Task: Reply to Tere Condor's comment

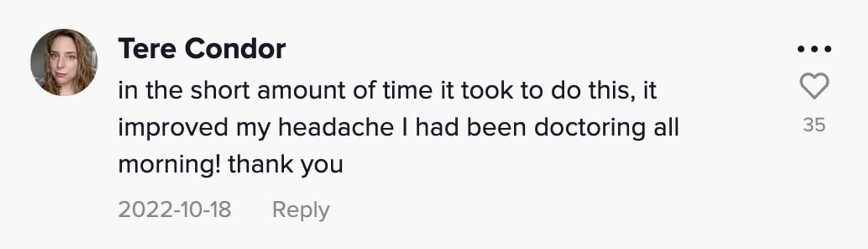Action: (300, 209)
